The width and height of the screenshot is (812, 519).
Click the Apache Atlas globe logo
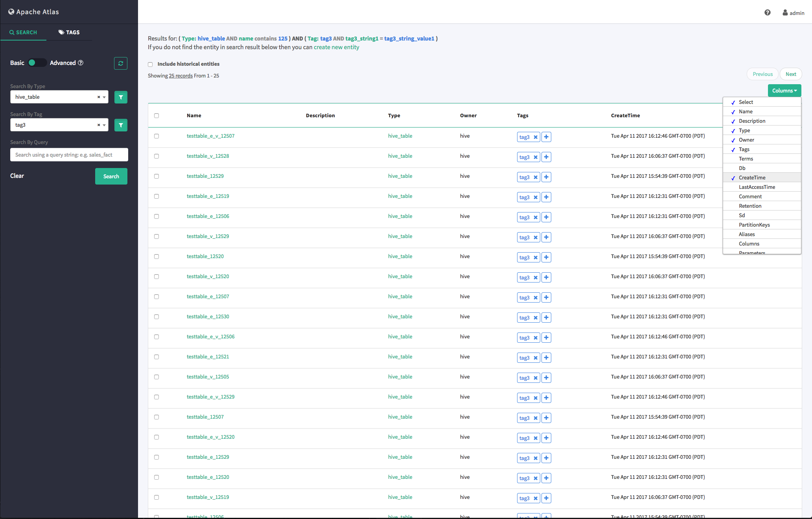tap(11, 11)
